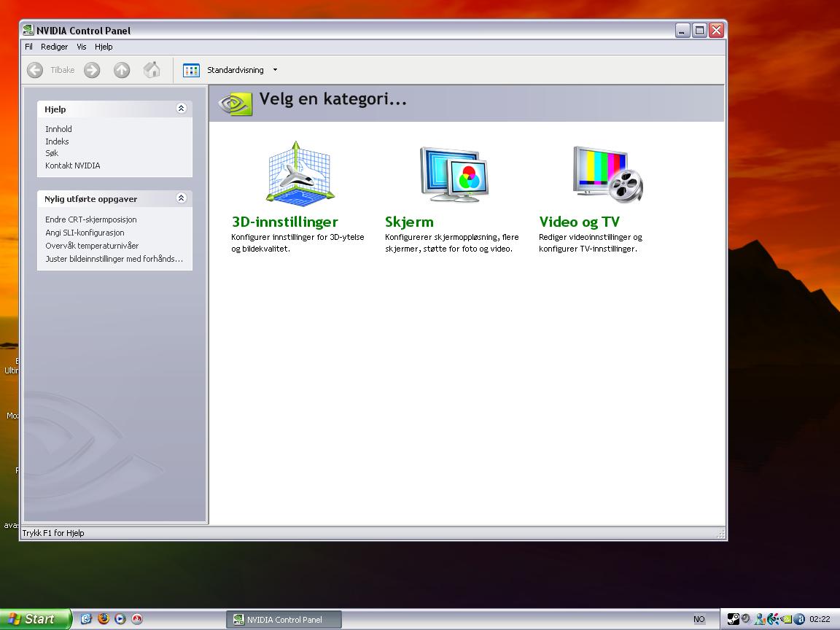Viewport: 840px width, 630px height.
Task: Click the NVIDIA tray icon
Action: click(x=786, y=619)
